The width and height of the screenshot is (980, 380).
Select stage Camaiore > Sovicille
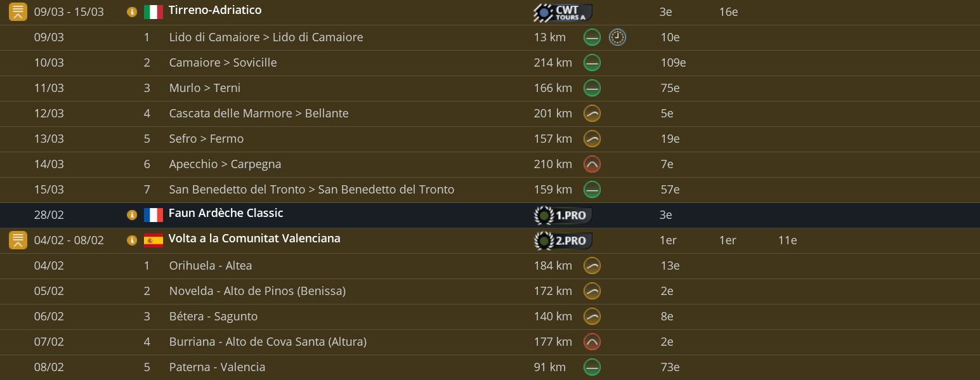pyautogui.click(x=223, y=63)
